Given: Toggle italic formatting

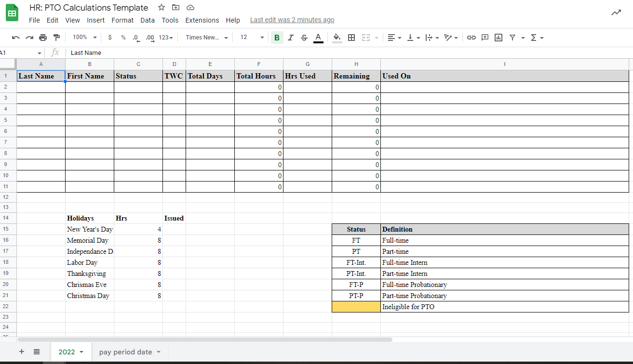Looking at the screenshot, I should (x=290, y=38).
